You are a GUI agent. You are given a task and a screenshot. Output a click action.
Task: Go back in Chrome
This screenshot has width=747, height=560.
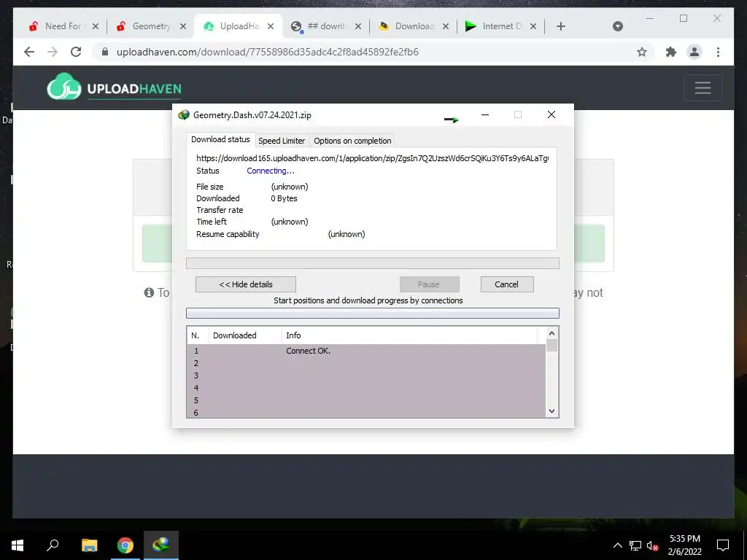tap(29, 52)
